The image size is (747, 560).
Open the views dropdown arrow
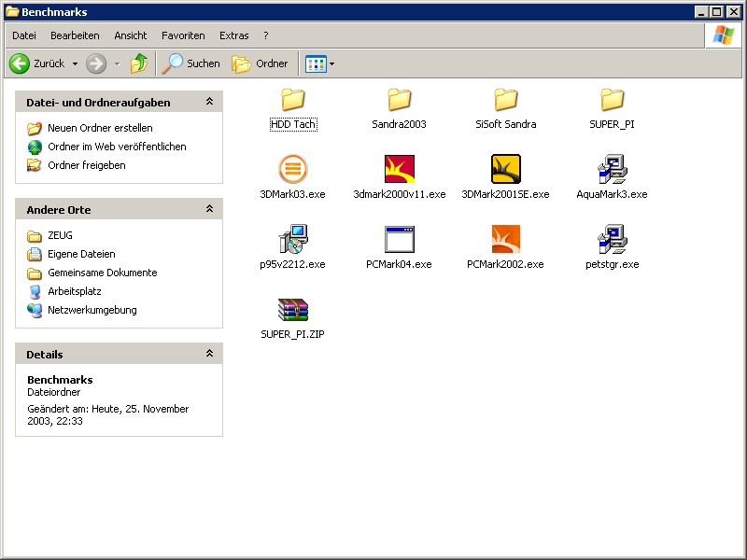(332, 63)
